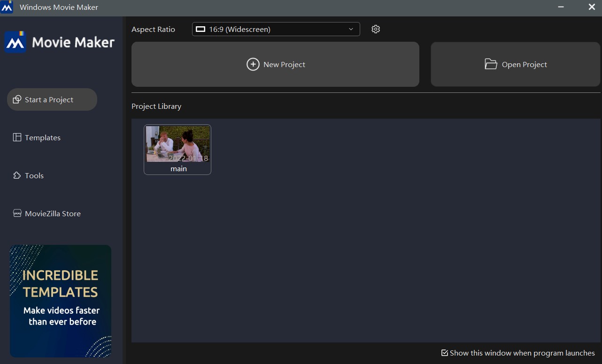Click the Open Project button

pyautogui.click(x=516, y=64)
